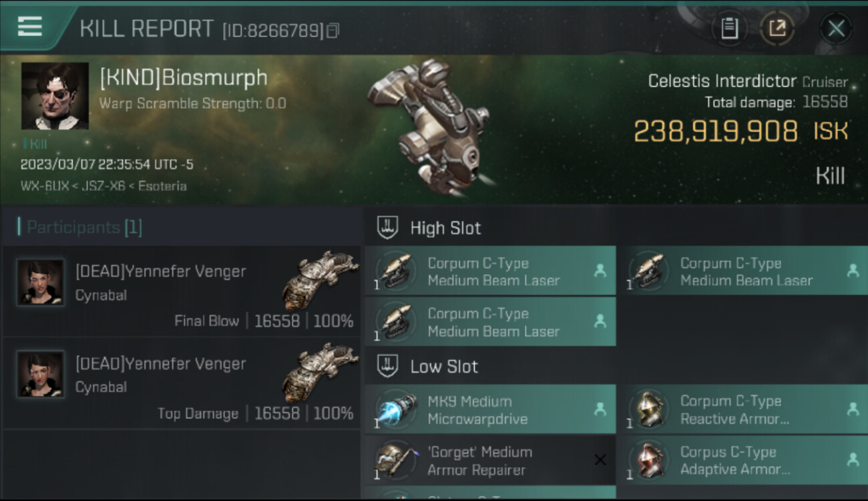The height and width of the screenshot is (501, 868).
Task: Open the MK9 Medium Microwarpdrive module icon
Action: [x=397, y=409]
